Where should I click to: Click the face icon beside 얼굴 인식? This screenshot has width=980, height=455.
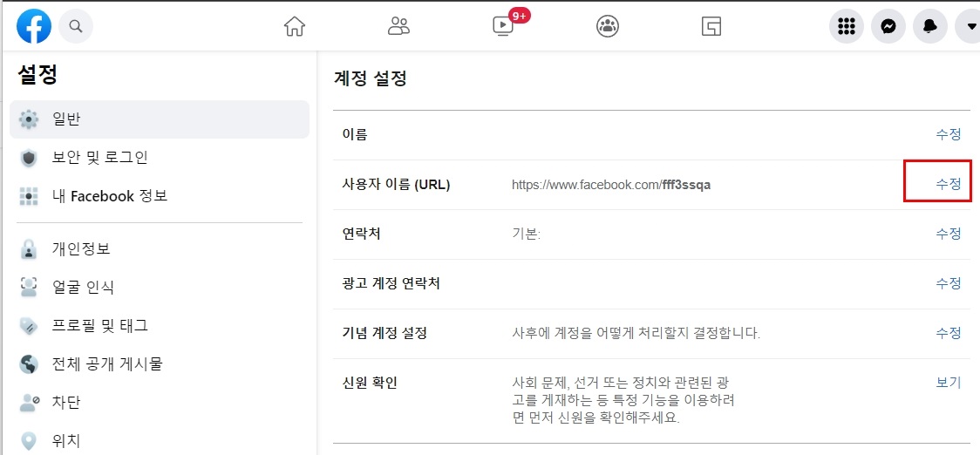(x=29, y=287)
